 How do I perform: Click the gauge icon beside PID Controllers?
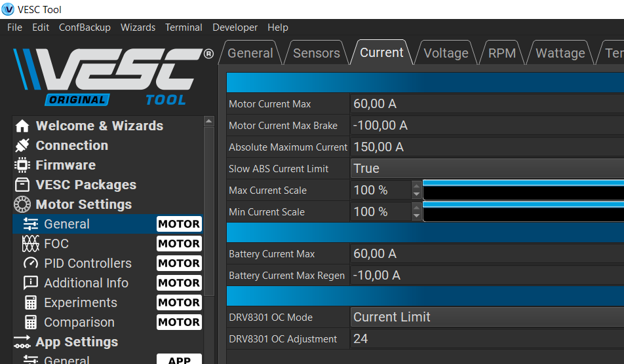click(x=30, y=264)
